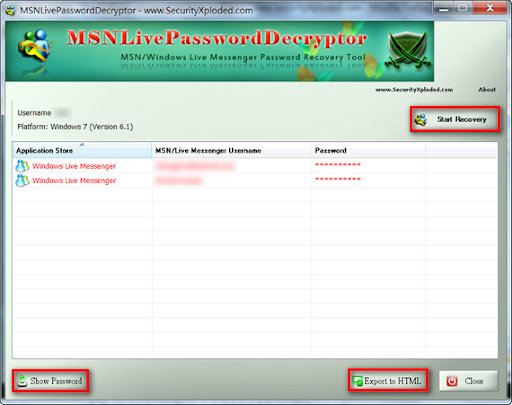Viewport: 512px width, 405px height.
Task: Click the icon beside Show Password
Action: 22,381
